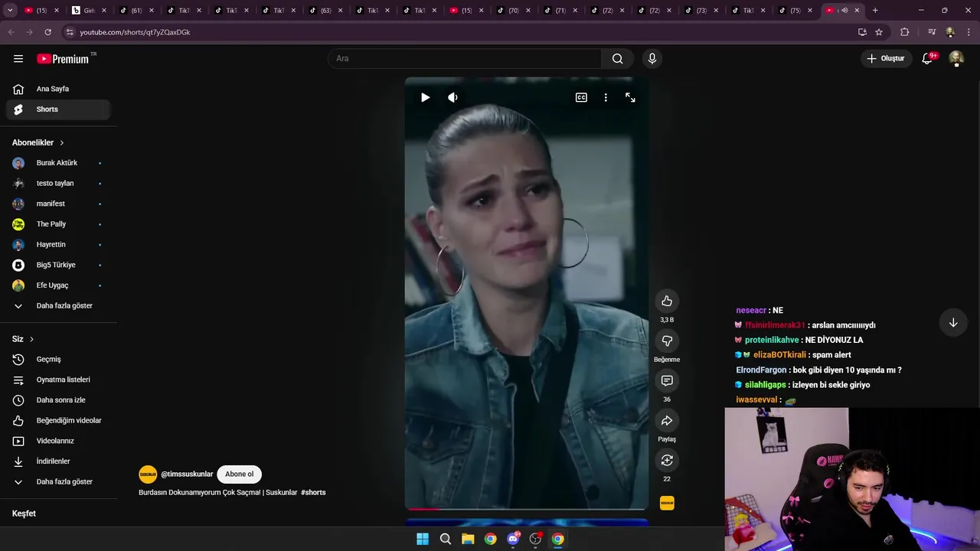Select Shorts in the sidebar
980x551 pixels.
pyautogui.click(x=58, y=109)
